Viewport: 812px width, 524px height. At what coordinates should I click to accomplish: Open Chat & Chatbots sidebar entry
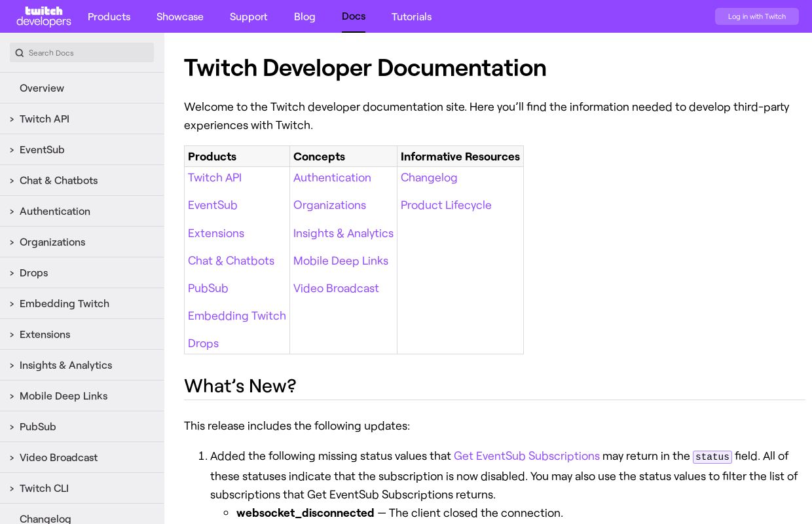click(x=58, y=180)
